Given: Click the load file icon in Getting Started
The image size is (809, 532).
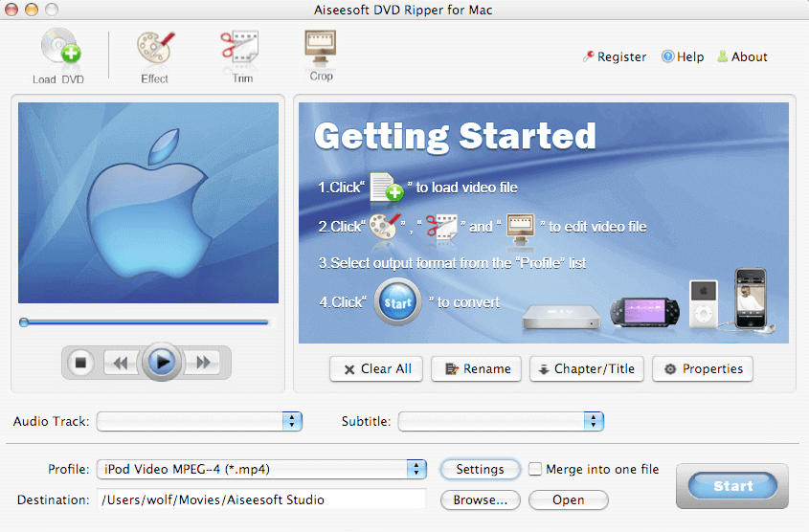Looking at the screenshot, I should coord(387,187).
